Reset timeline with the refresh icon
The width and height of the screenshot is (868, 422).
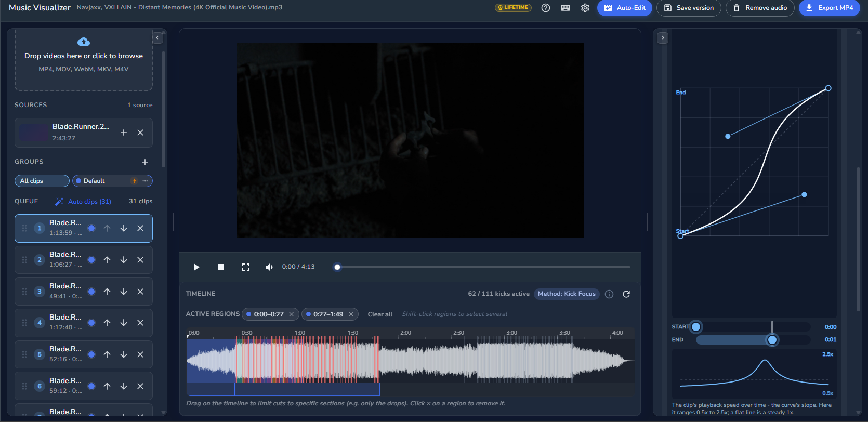point(626,294)
